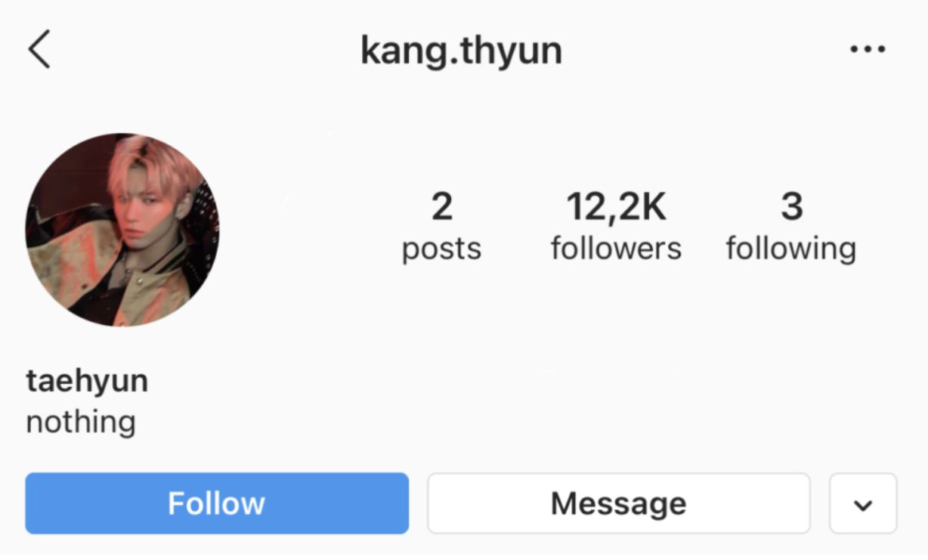
Task: Click the bio text reading nothing
Action: [81, 422]
